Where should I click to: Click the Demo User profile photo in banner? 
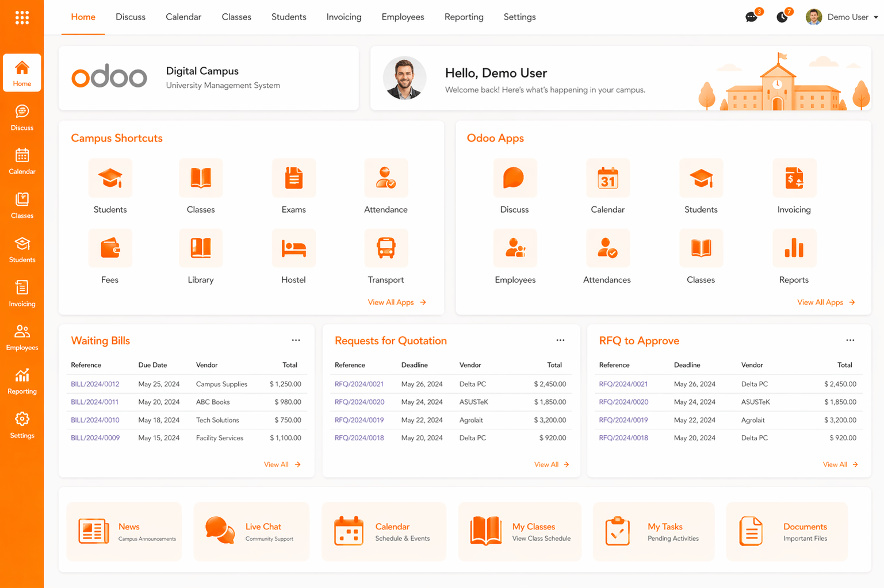tap(405, 78)
